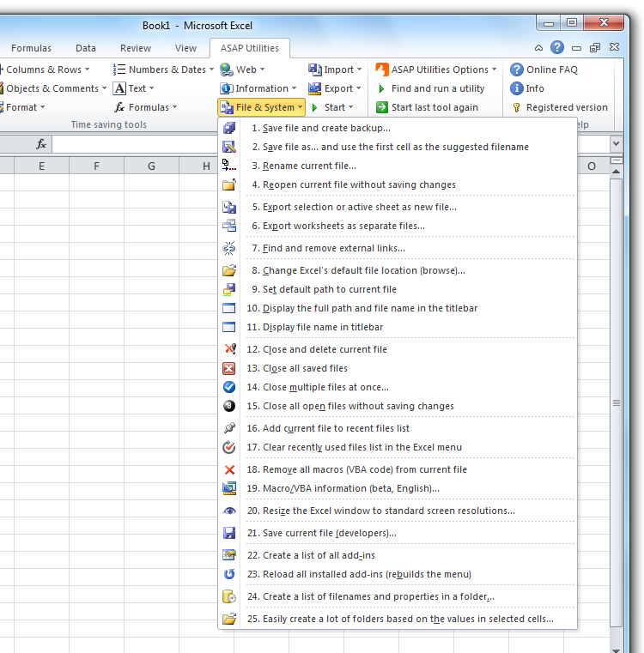Screen dimensions: 644x653
Task: Expand the Start dropdown
Action: 332,107
